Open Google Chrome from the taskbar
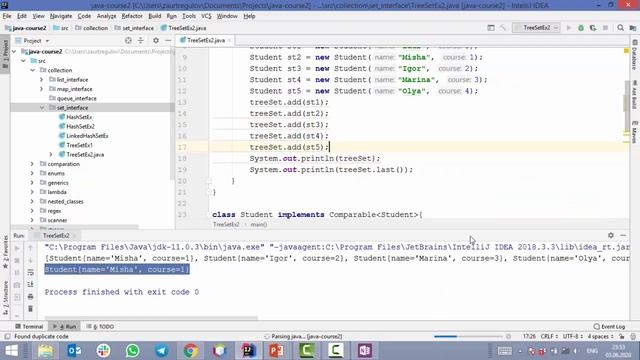 tap(190, 351)
